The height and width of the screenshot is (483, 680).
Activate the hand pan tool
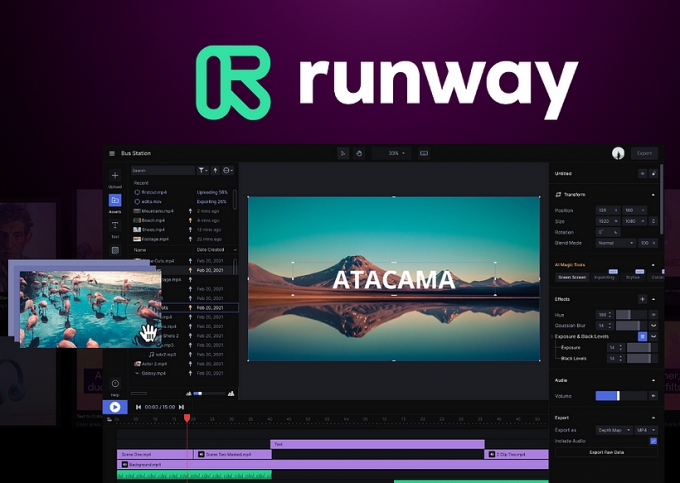pos(358,153)
